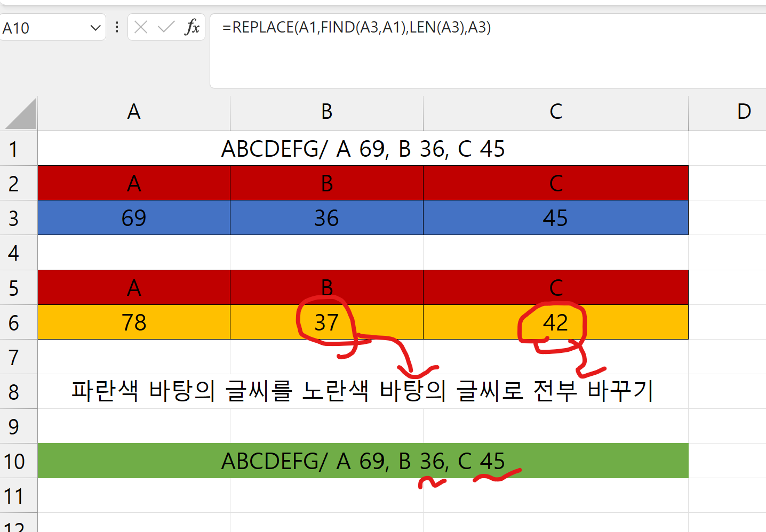Select row 6 by its header
This screenshot has height=532, width=766.
pyautogui.click(x=14, y=323)
